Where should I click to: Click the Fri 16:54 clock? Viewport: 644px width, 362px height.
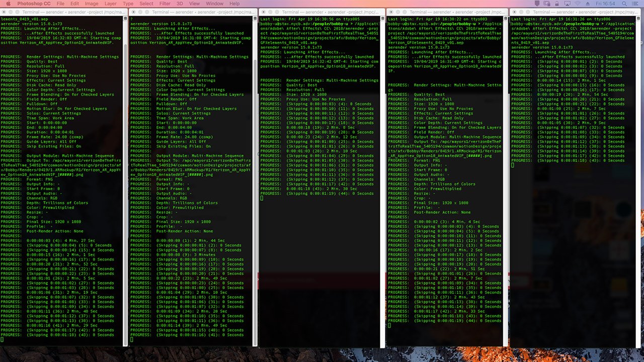click(606, 4)
